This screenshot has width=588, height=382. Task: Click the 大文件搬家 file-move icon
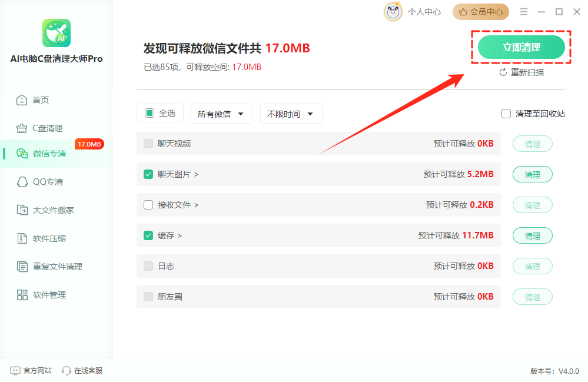click(22, 210)
